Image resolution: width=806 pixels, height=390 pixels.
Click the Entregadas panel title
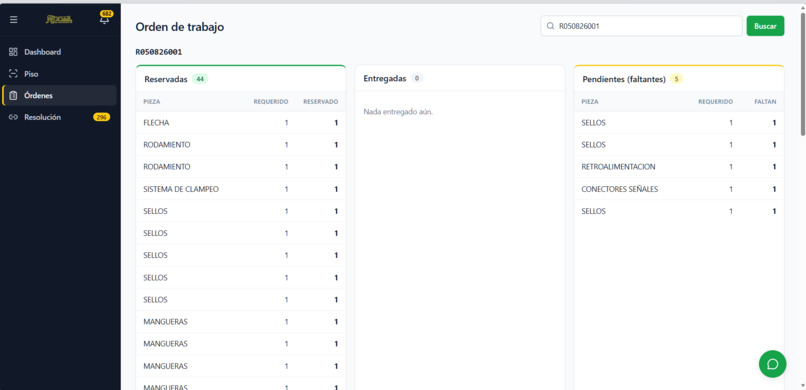[384, 79]
